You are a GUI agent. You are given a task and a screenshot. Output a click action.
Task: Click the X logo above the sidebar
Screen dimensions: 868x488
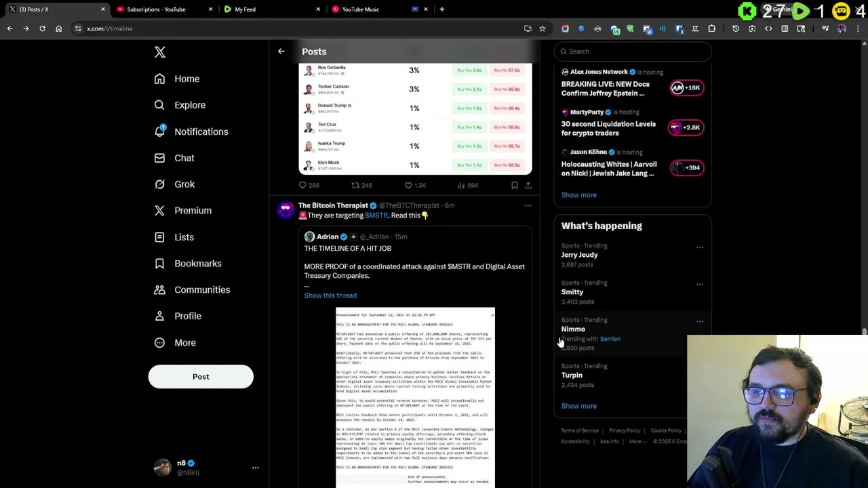tap(160, 52)
